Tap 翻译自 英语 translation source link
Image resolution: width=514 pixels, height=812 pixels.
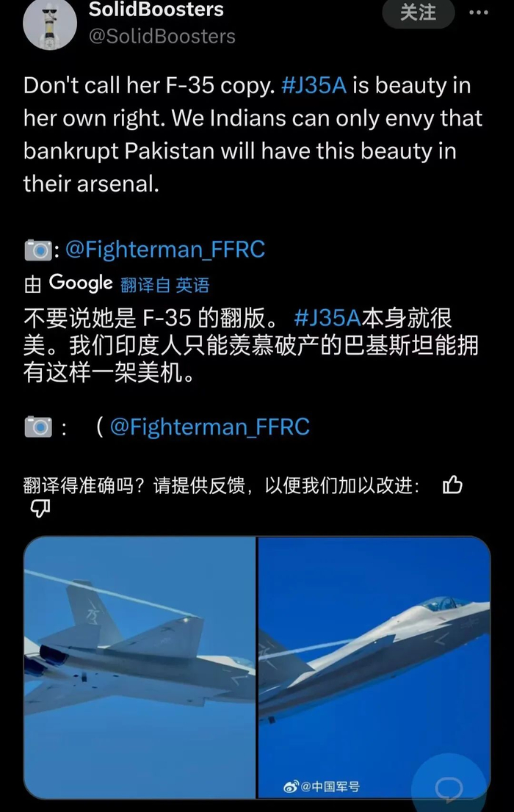click(x=164, y=285)
